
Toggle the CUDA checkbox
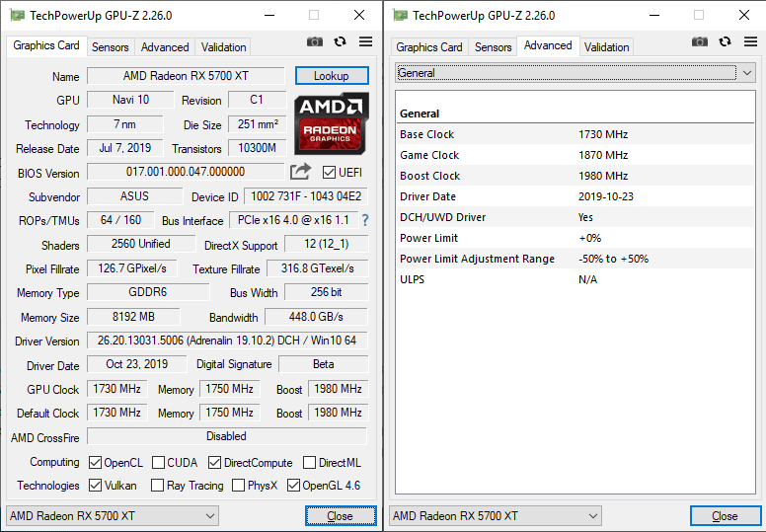click(x=158, y=462)
